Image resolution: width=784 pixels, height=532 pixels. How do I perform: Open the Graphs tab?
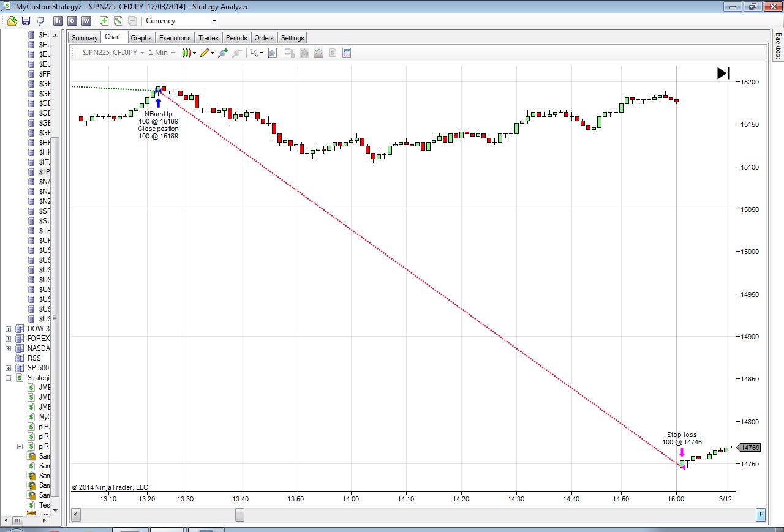click(x=141, y=38)
